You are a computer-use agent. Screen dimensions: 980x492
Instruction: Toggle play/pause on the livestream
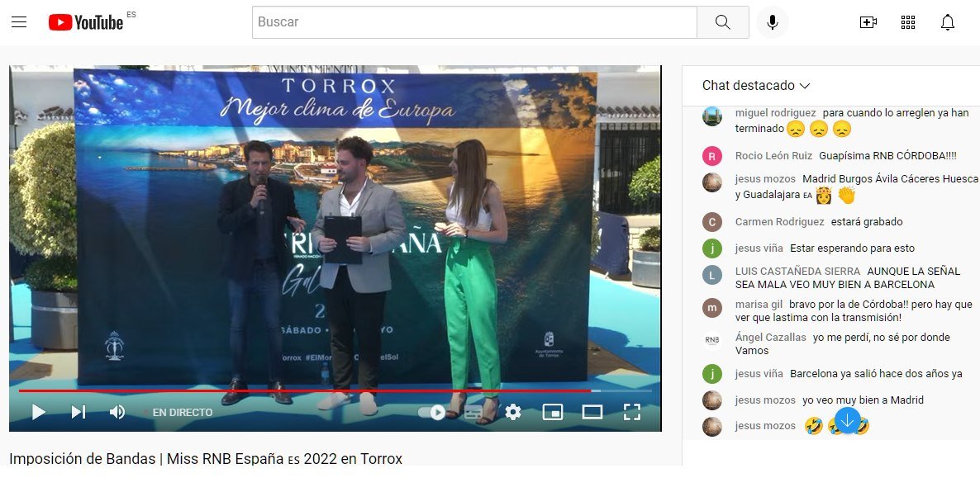tap(38, 411)
